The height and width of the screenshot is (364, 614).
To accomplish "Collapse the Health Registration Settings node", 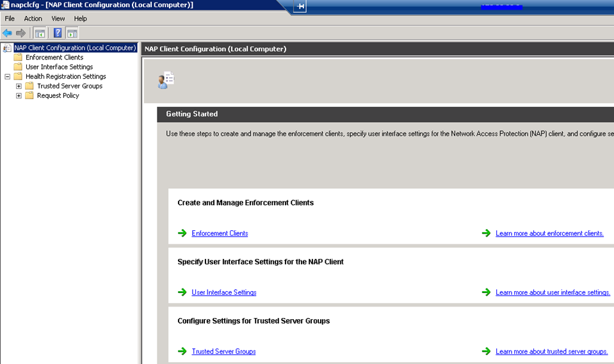I will click(x=8, y=77).
